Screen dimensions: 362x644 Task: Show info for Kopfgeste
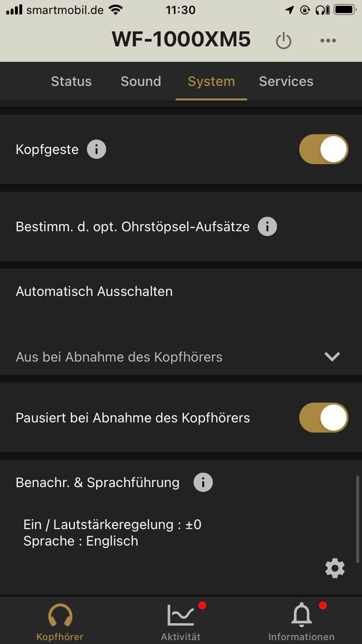97,149
